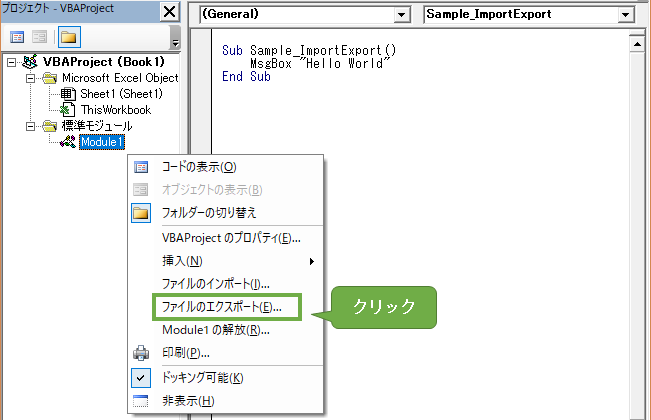Click the 挿入(N) submenu arrow
This screenshot has height=420, width=651.
coord(311,261)
